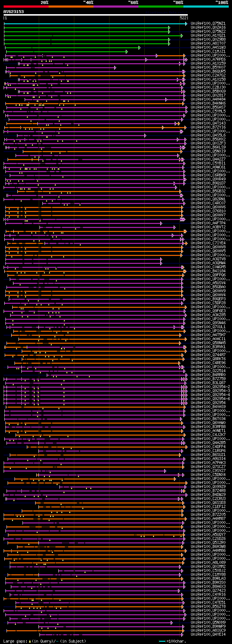
Task: Select the UniRef100_Q4T143 label
Action: pyautogui.click(x=208, y=123)
